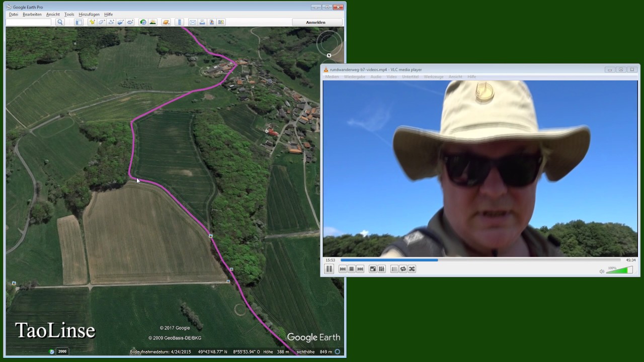Open the Ansicht menu in Google Earth
The height and width of the screenshot is (362, 644).
point(53,14)
